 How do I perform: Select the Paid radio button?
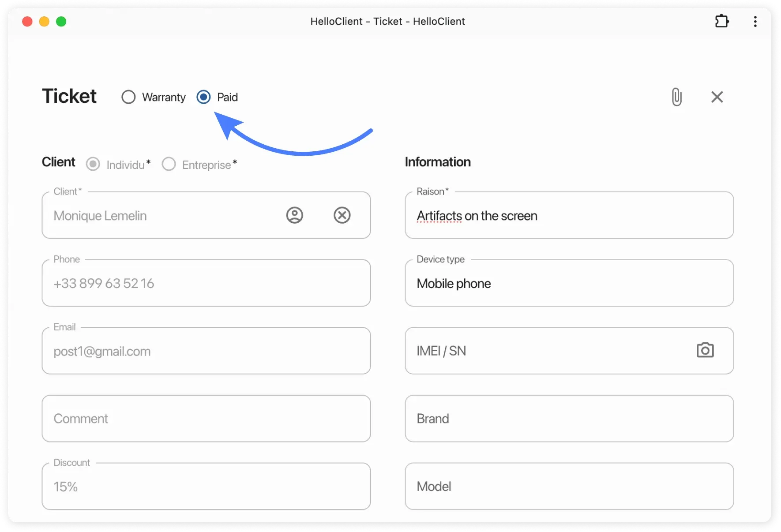pyautogui.click(x=203, y=97)
